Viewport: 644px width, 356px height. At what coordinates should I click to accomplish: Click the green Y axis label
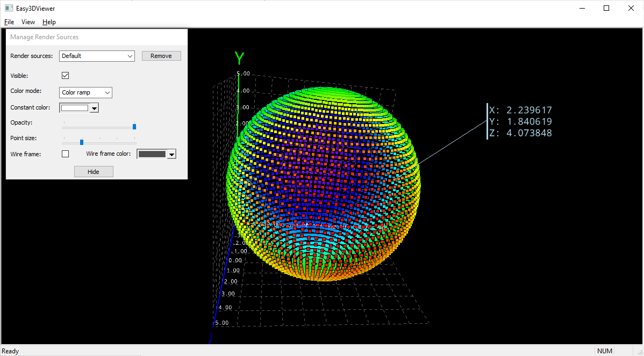click(x=239, y=58)
